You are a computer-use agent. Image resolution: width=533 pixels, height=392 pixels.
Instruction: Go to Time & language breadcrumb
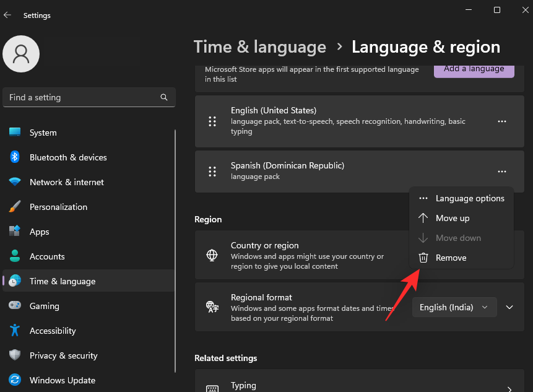click(x=260, y=47)
